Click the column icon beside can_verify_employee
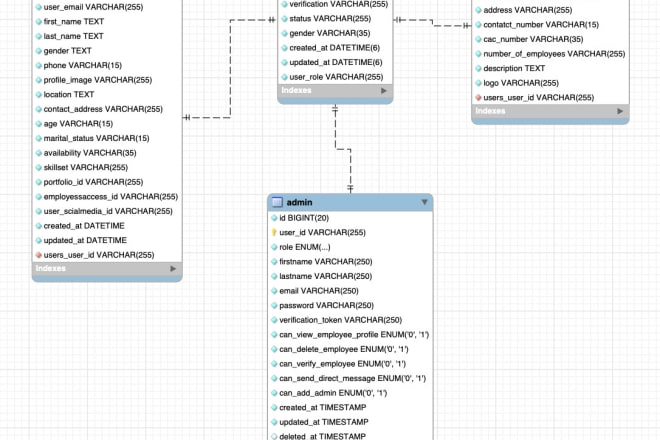The width and height of the screenshot is (660, 440). pyautogui.click(x=274, y=364)
